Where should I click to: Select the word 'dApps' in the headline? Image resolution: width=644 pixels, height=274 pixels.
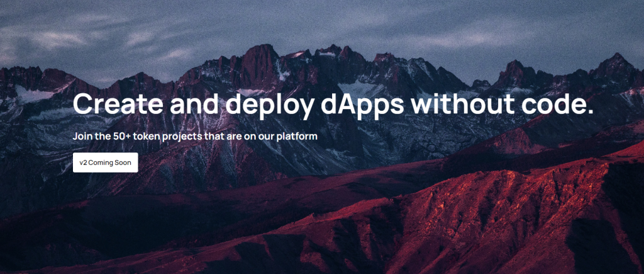(363, 105)
